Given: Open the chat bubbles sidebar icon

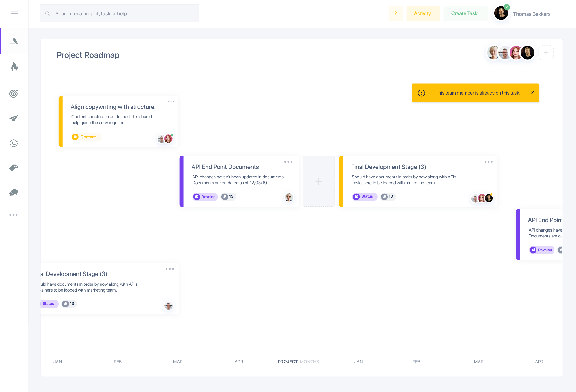Looking at the screenshot, I should coord(14,192).
